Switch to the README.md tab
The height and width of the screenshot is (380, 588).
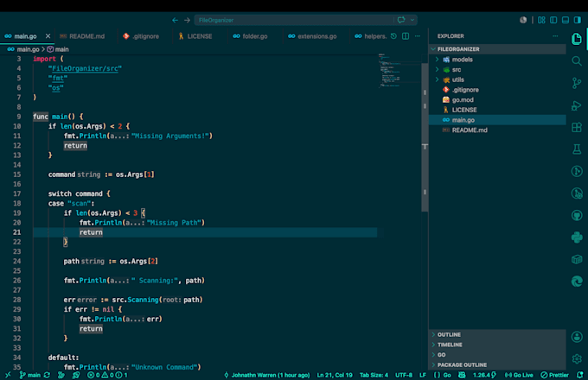click(86, 36)
